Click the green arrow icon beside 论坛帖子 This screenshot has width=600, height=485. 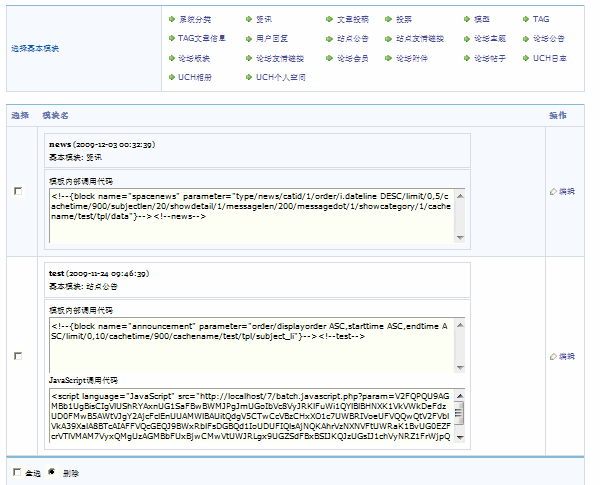pos(468,58)
